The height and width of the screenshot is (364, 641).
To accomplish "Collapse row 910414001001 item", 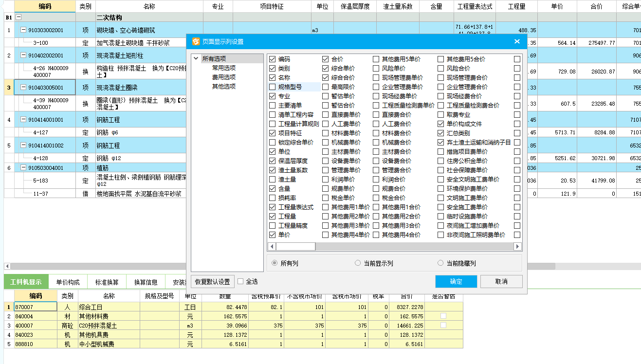I will coord(23,120).
